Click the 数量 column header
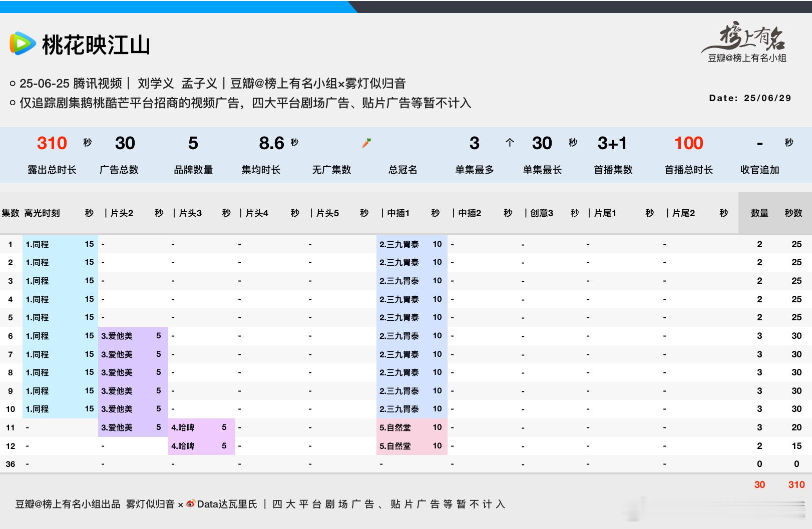Screen dimensions: 812x529 pyautogui.click(x=759, y=213)
